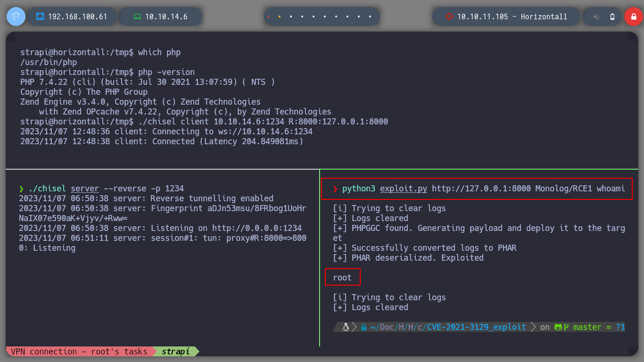Click "Successfully converted logs to PHAR" line
This screenshot has height=362, width=644.
[425, 248]
